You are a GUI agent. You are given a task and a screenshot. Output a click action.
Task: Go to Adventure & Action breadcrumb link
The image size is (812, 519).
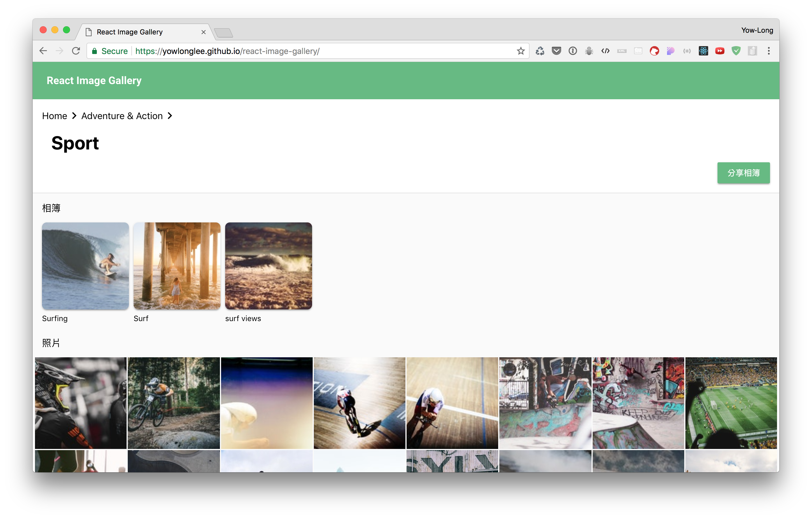122,116
